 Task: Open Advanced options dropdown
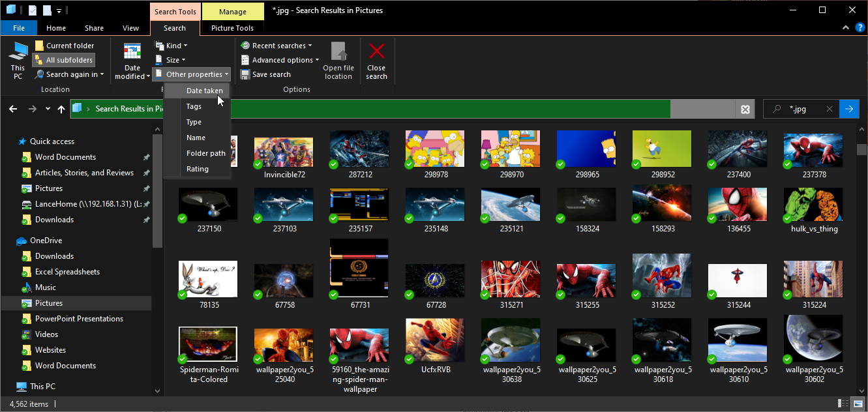(x=280, y=60)
